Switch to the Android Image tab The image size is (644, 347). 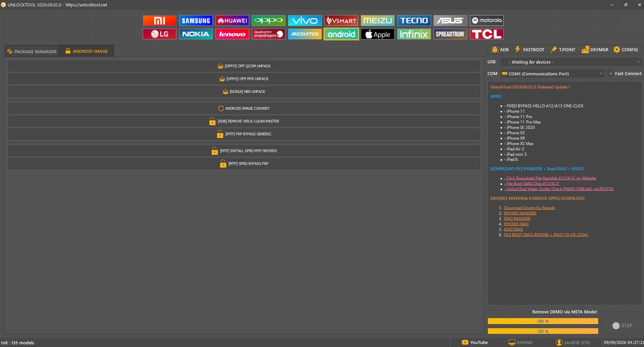87,51
